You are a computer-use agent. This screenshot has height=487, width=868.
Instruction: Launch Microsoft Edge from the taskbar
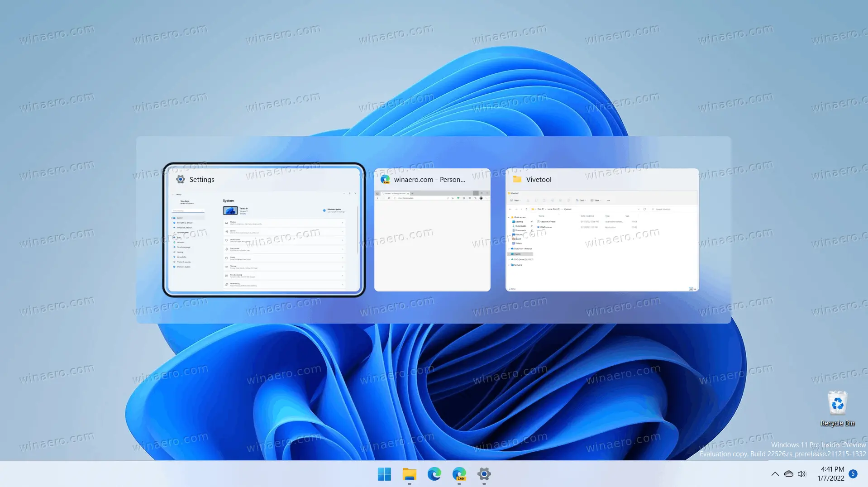pyautogui.click(x=434, y=474)
